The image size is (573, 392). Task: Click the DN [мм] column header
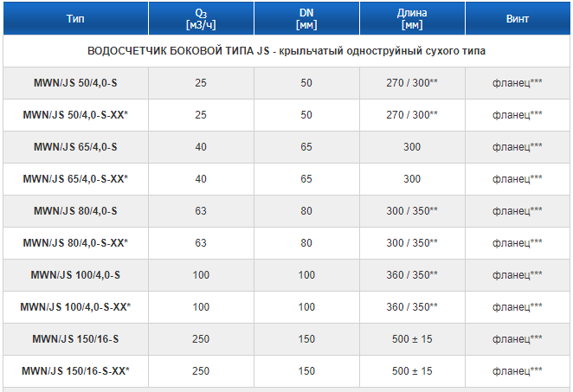coord(306,19)
